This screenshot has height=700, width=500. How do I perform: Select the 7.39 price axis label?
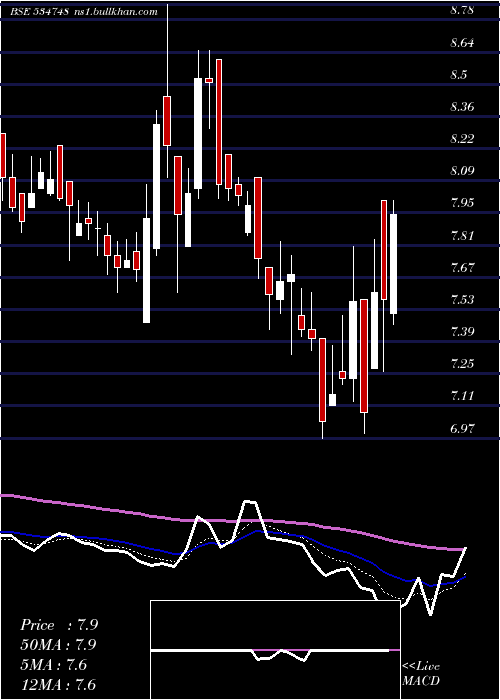coord(462,331)
